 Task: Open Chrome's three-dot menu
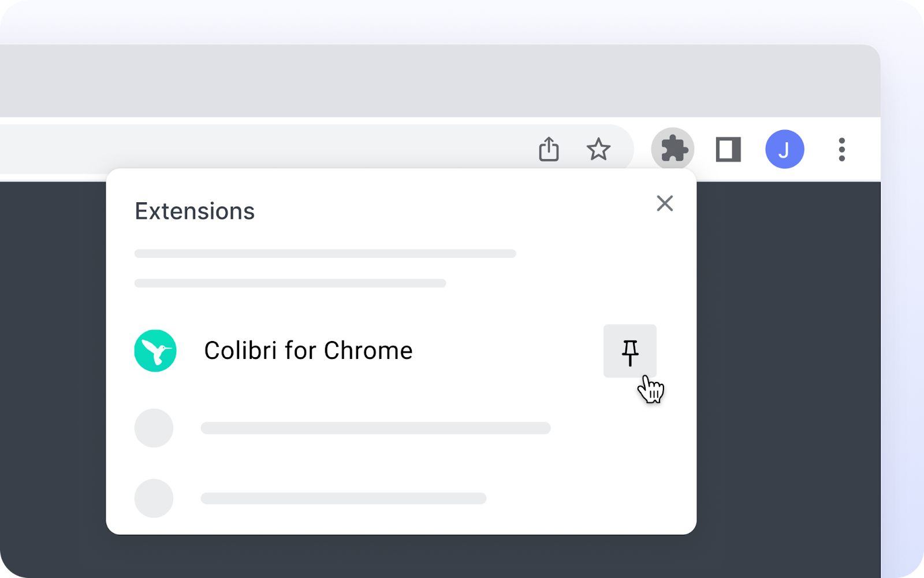point(841,150)
